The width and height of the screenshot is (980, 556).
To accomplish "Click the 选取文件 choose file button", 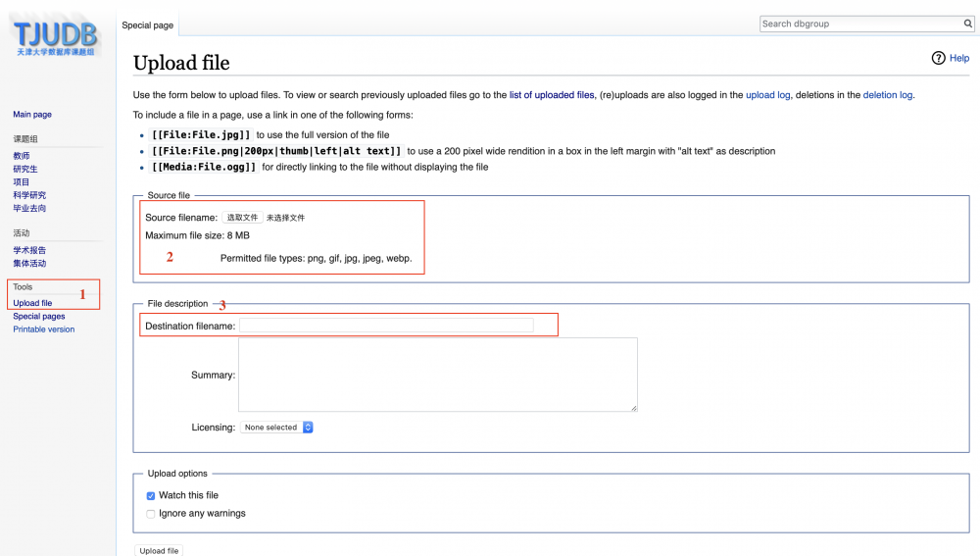I will coord(242,218).
